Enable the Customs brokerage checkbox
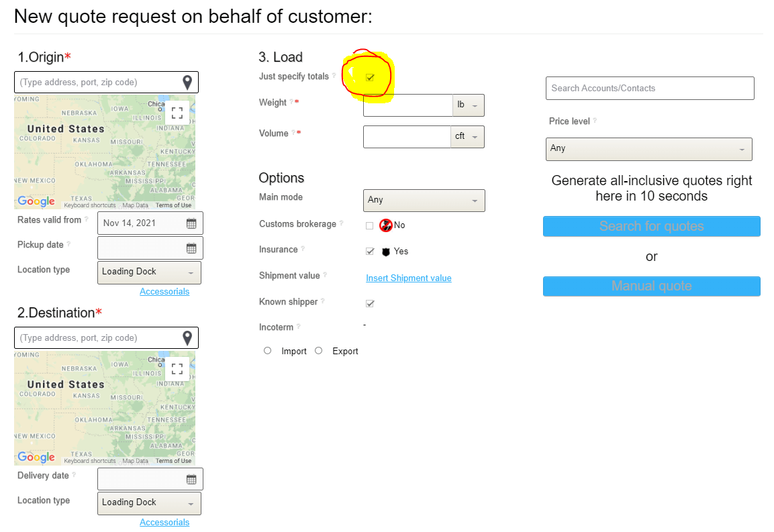The image size is (774, 532). 370,226
